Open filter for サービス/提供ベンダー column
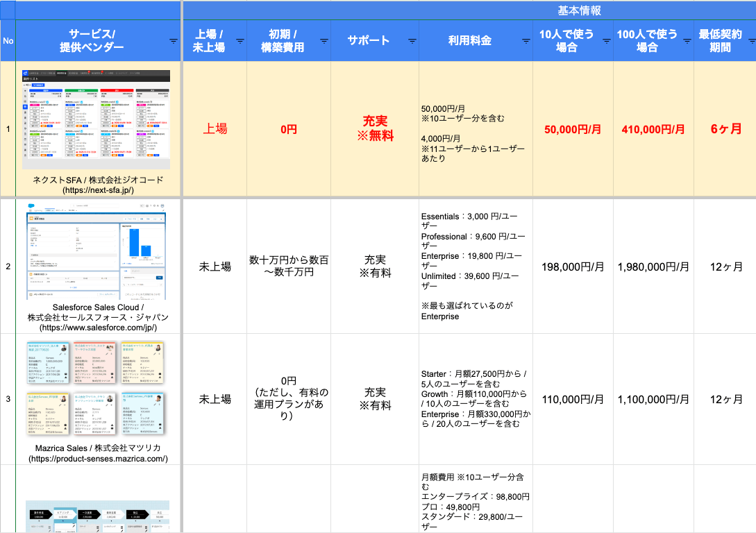 click(174, 42)
